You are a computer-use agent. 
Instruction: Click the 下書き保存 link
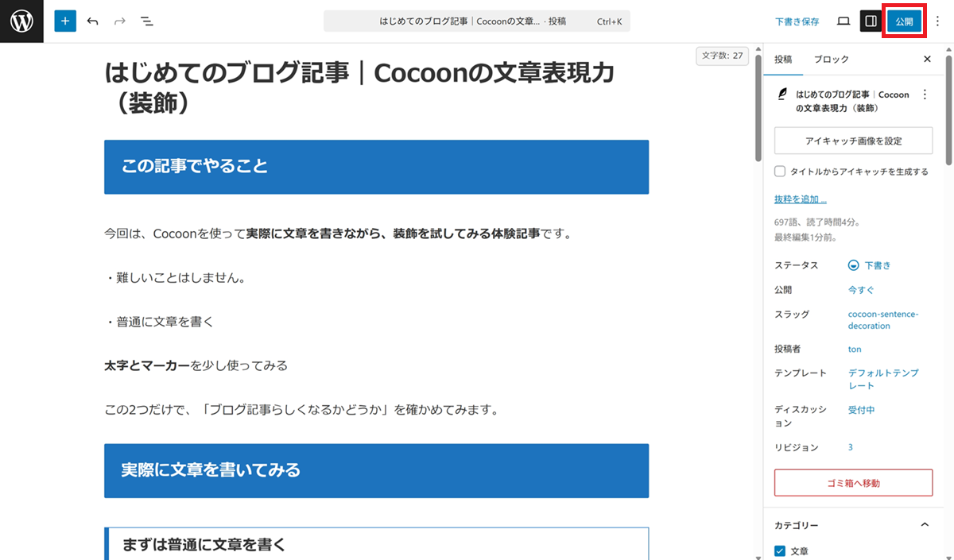(797, 21)
